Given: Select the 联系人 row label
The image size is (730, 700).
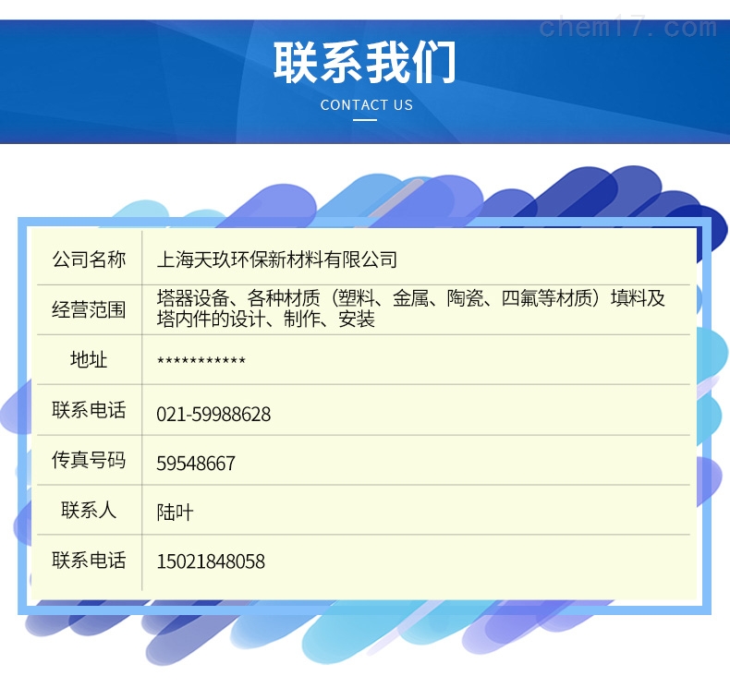Looking at the screenshot, I should tap(89, 510).
